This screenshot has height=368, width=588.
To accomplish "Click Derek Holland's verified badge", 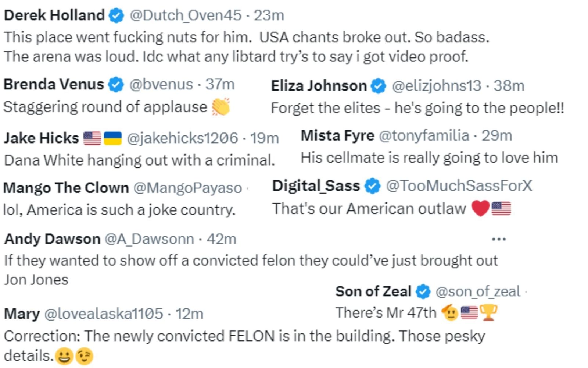I will [117, 15].
